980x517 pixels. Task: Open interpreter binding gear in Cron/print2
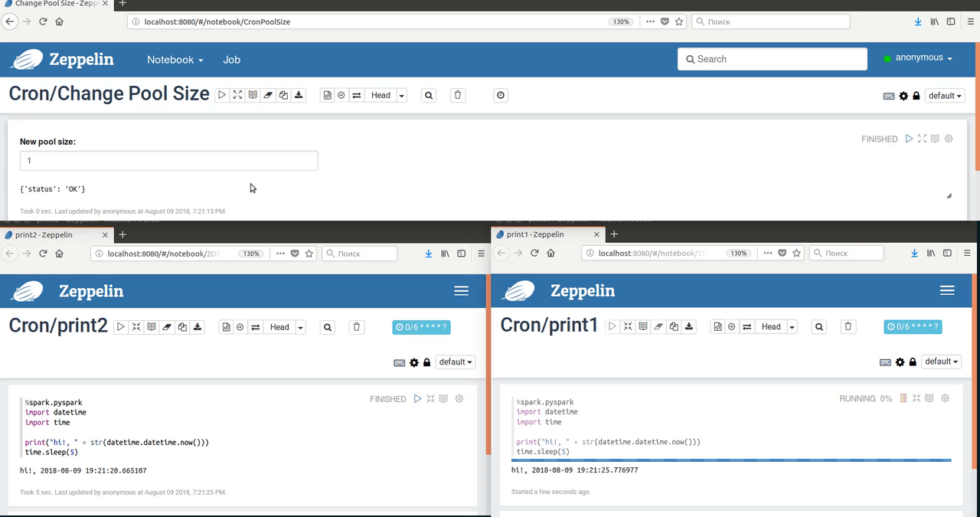click(414, 362)
